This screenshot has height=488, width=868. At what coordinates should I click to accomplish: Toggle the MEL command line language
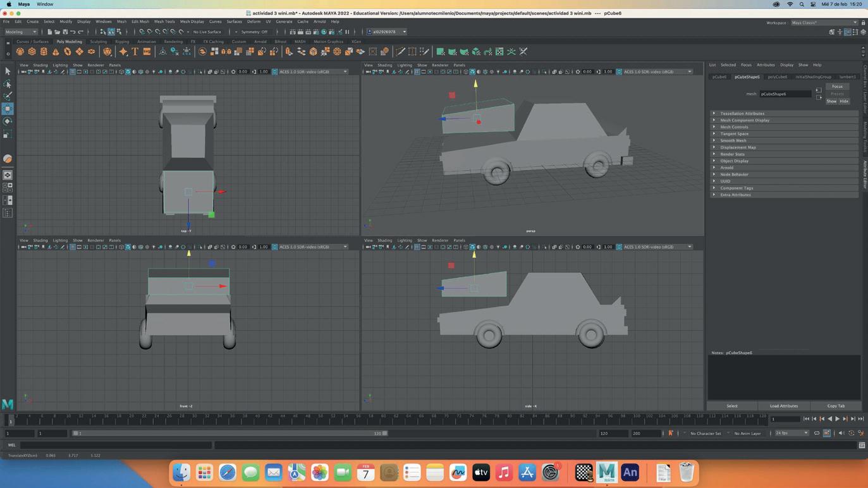point(11,445)
